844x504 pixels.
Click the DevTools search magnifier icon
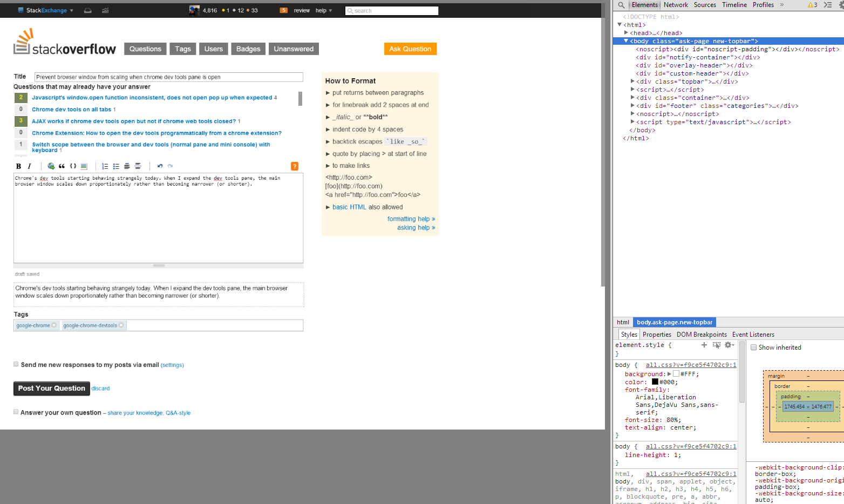click(621, 5)
